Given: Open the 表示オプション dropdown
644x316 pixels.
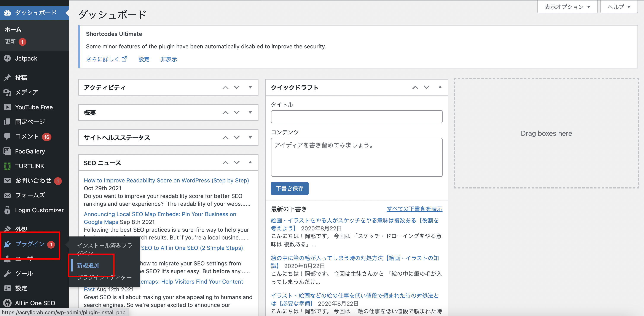Looking at the screenshot, I should coord(567,7).
